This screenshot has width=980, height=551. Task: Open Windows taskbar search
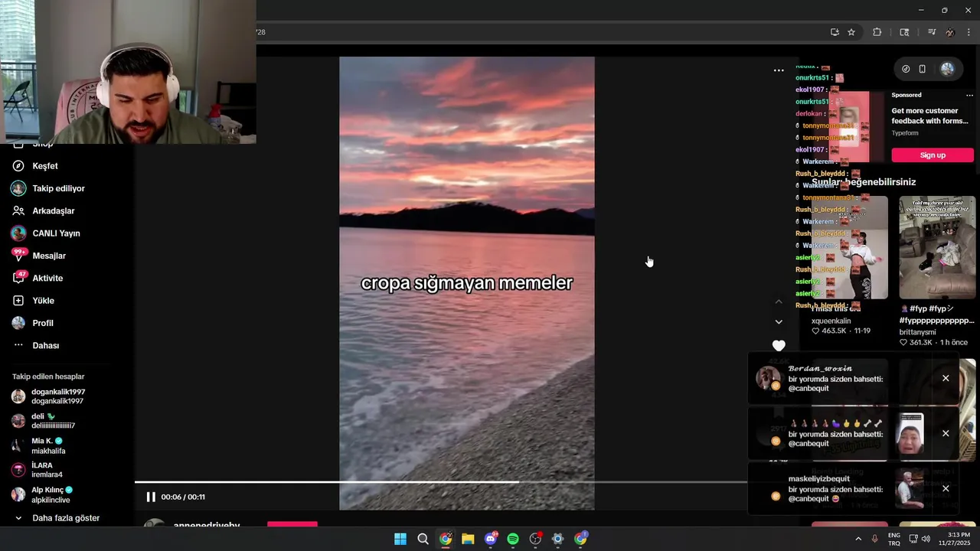(423, 540)
